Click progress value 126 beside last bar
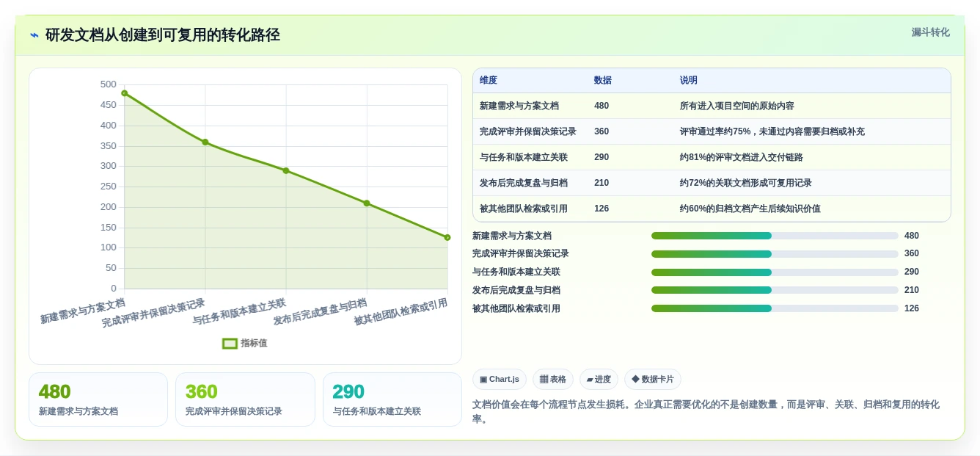Image resolution: width=980 pixels, height=456 pixels. (x=912, y=308)
